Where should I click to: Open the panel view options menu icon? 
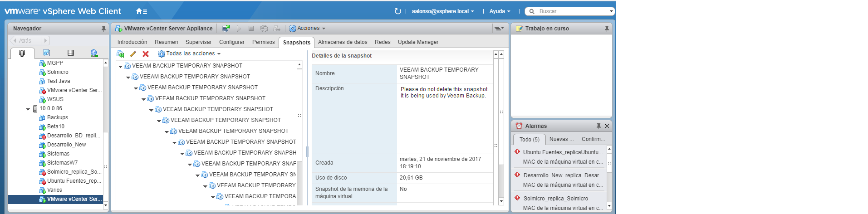[x=499, y=29]
